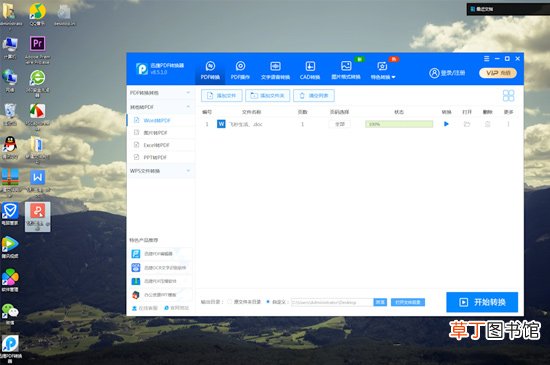Open the QQ penguin desktop icon
The image size is (550, 365).
tap(10, 147)
